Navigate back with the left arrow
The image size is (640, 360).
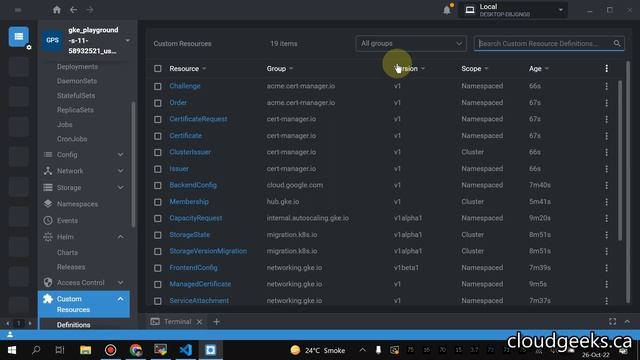tap(73, 10)
